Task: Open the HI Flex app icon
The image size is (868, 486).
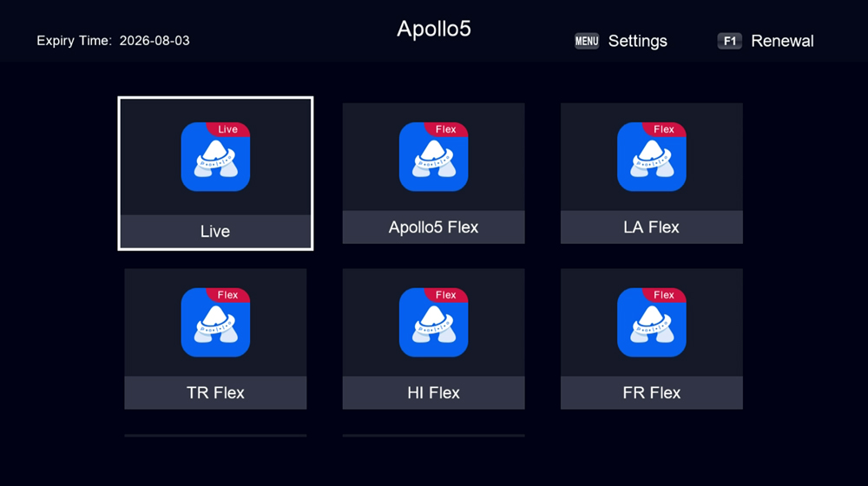Action: pos(433,323)
